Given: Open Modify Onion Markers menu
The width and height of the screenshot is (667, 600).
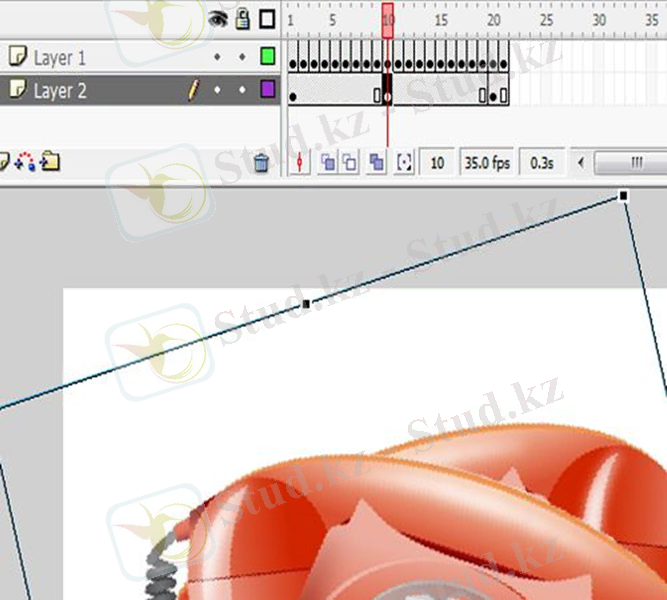Looking at the screenshot, I should point(404,162).
